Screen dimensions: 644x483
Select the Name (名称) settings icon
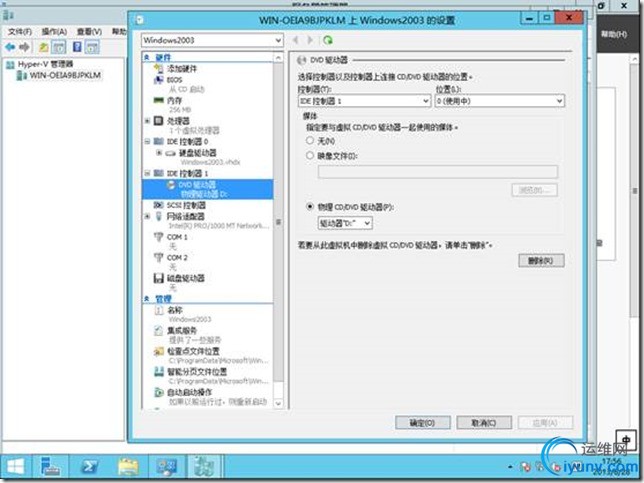[159, 310]
